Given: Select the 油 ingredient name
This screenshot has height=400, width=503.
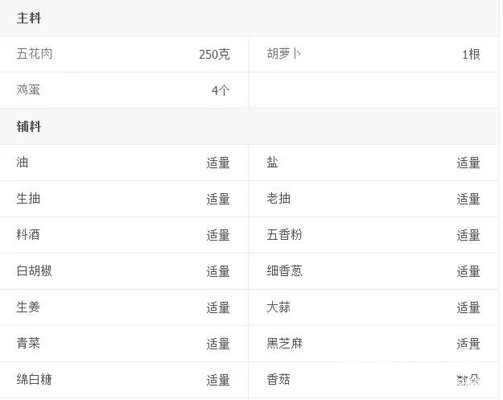Looking at the screenshot, I should click(22, 162).
